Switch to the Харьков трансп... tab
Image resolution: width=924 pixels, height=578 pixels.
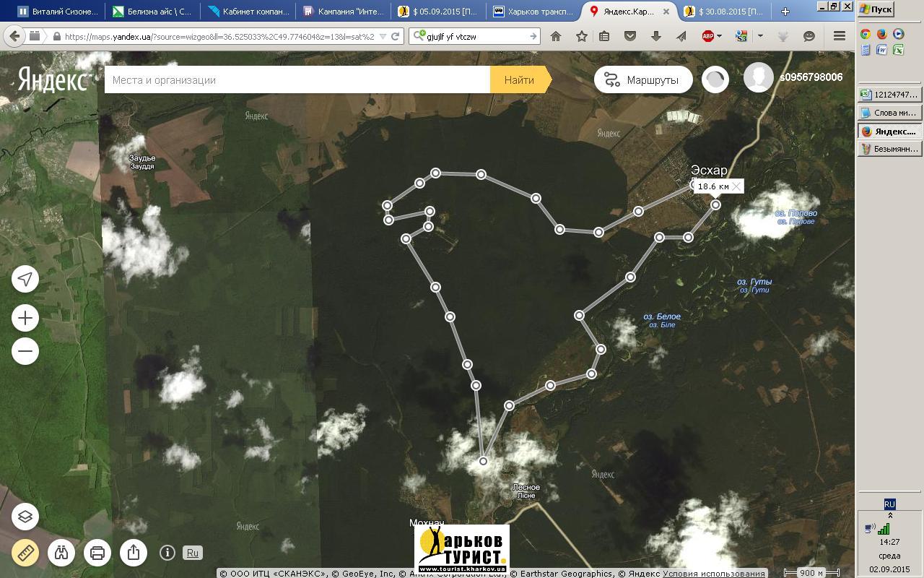pyautogui.click(x=533, y=12)
